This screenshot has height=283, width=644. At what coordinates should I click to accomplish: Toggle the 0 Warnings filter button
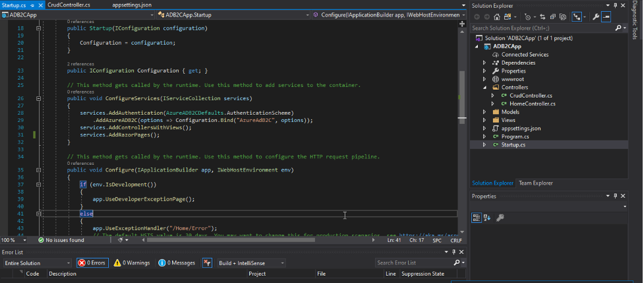(x=132, y=263)
